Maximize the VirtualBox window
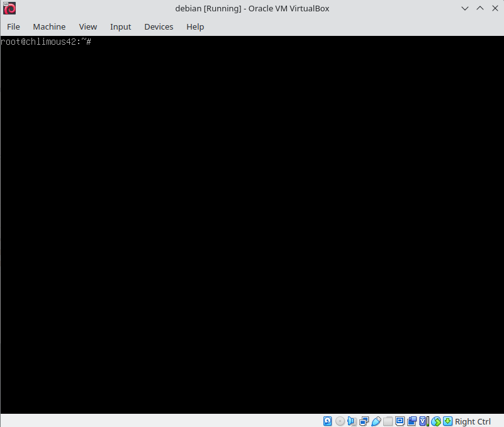This screenshot has width=504, height=427. (x=480, y=8)
